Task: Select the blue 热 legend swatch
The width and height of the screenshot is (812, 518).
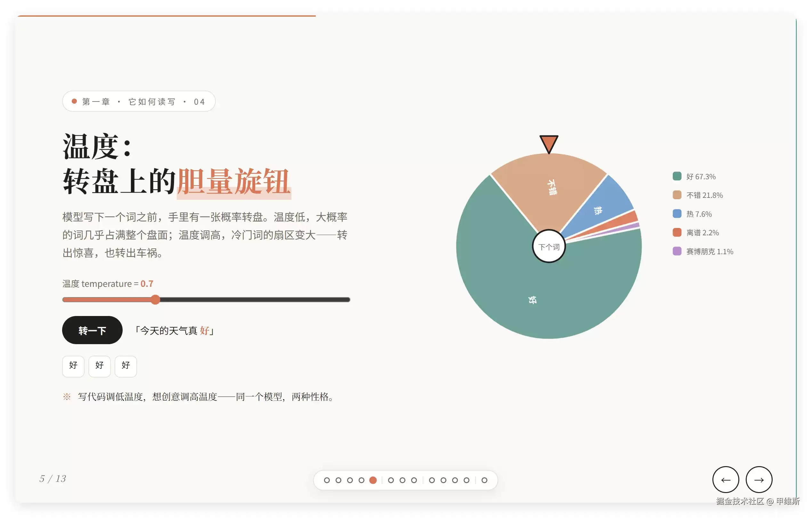Action: pyautogui.click(x=677, y=214)
